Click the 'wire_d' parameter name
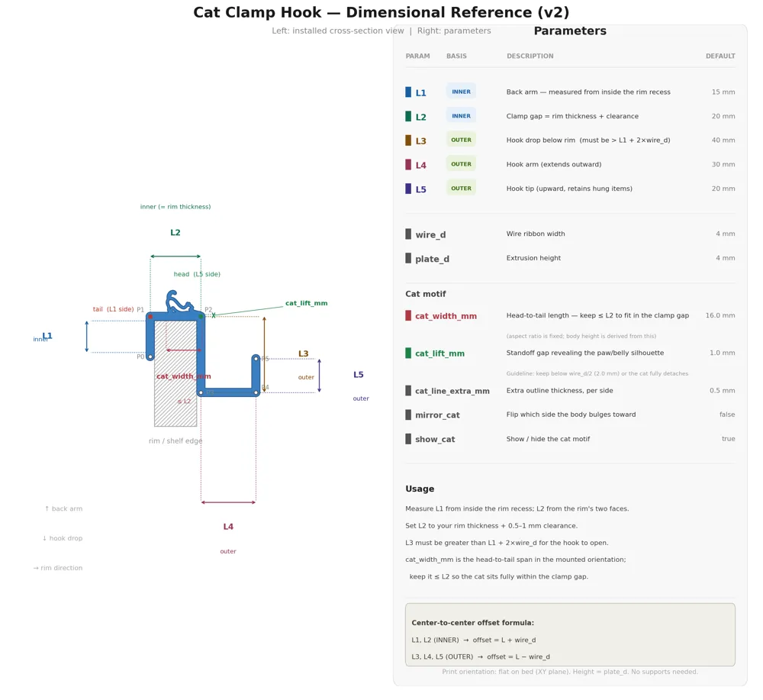 tap(430, 234)
